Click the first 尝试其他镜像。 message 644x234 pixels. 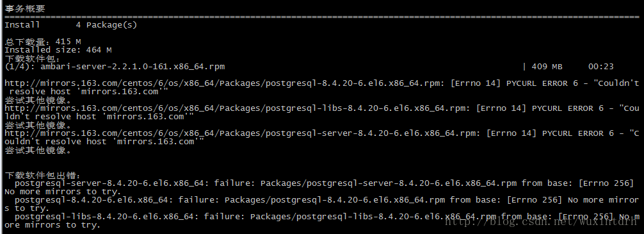(38, 101)
